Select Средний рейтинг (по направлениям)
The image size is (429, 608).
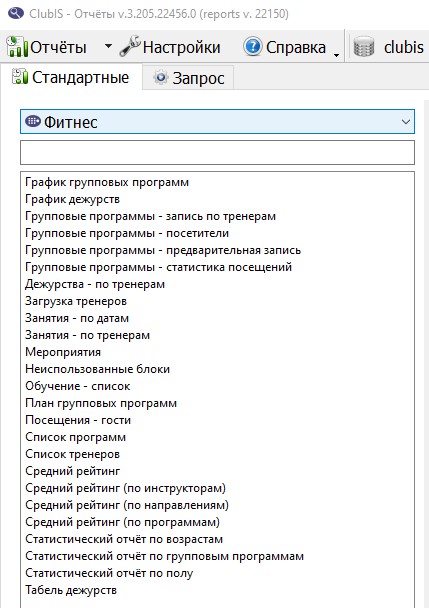coord(127,506)
